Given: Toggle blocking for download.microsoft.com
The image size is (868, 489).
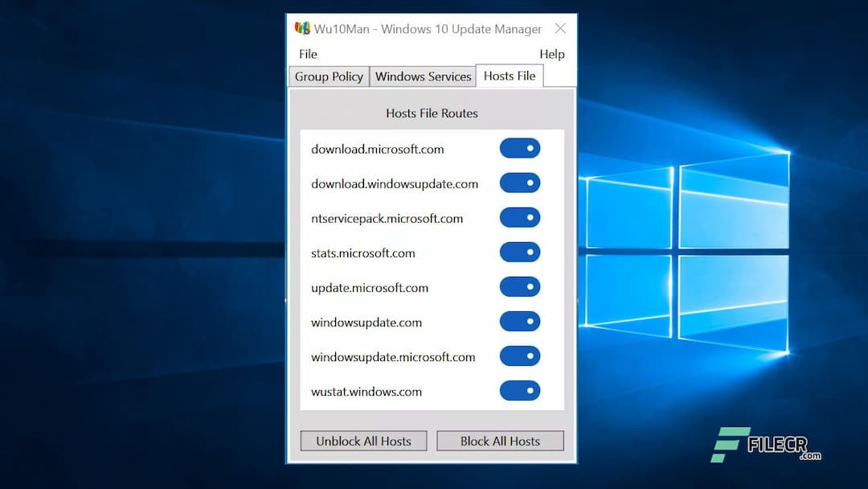Looking at the screenshot, I should pos(519,148).
